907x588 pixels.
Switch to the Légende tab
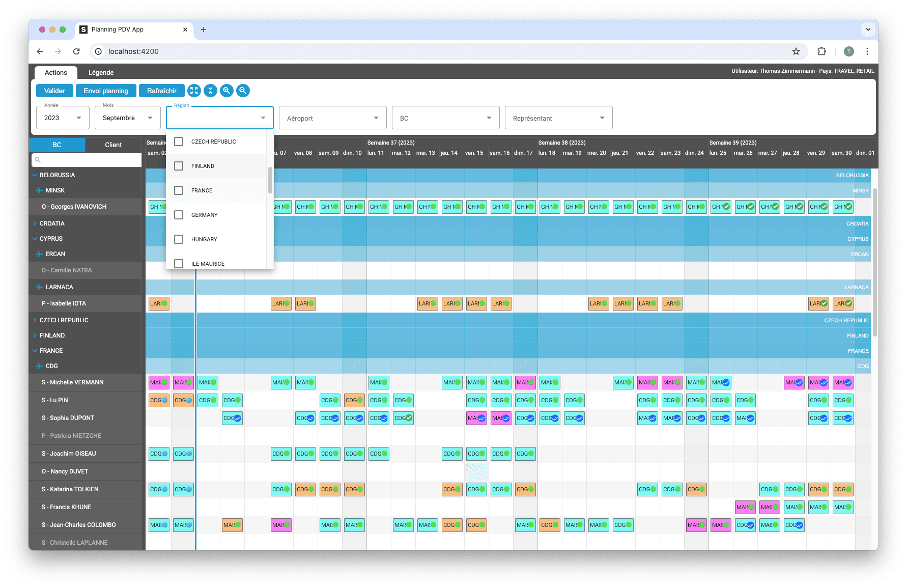(x=101, y=72)
